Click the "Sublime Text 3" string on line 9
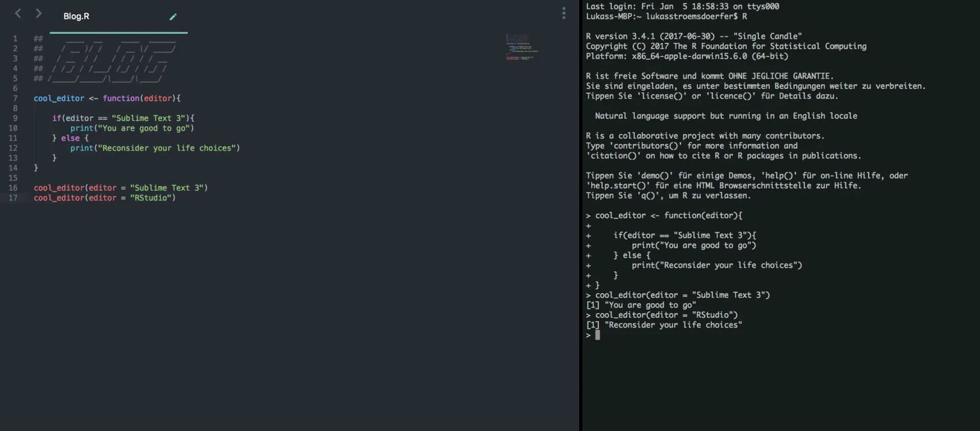This screenshot has height=431, width=980. (x=149, y=118)
